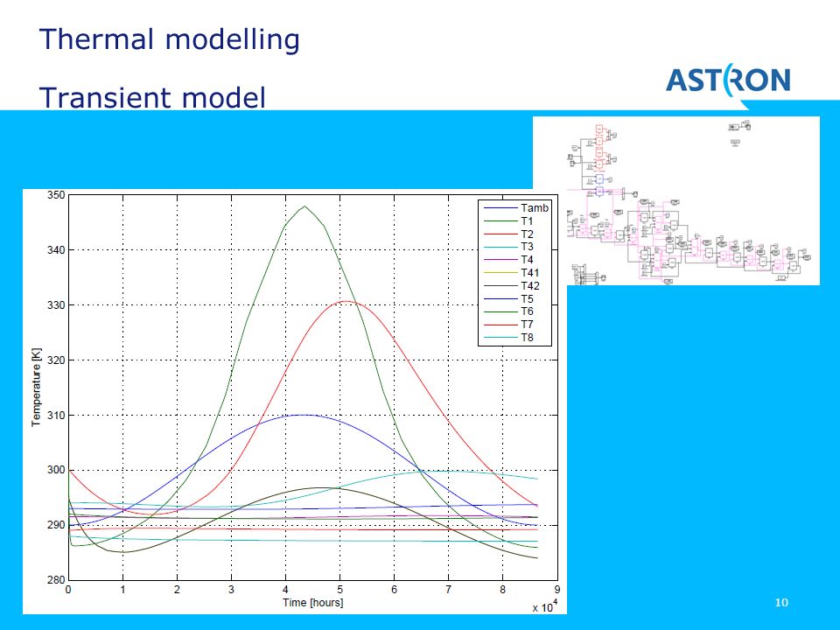Select the T7 legend entry
Viewport: 840px width, 630px height.
pos(509,325)
